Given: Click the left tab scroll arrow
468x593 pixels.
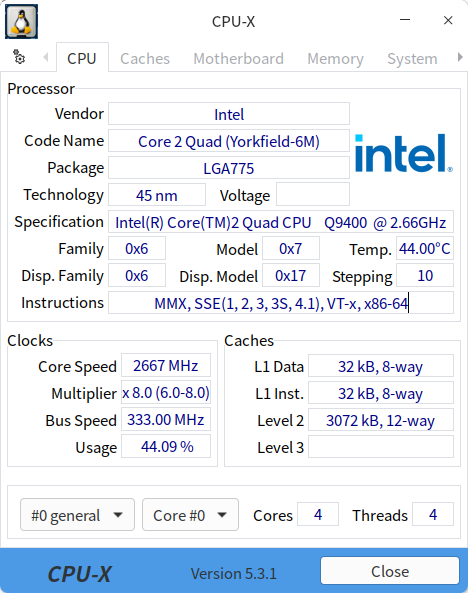Looking at the screenshot, I should click(46, 57).
